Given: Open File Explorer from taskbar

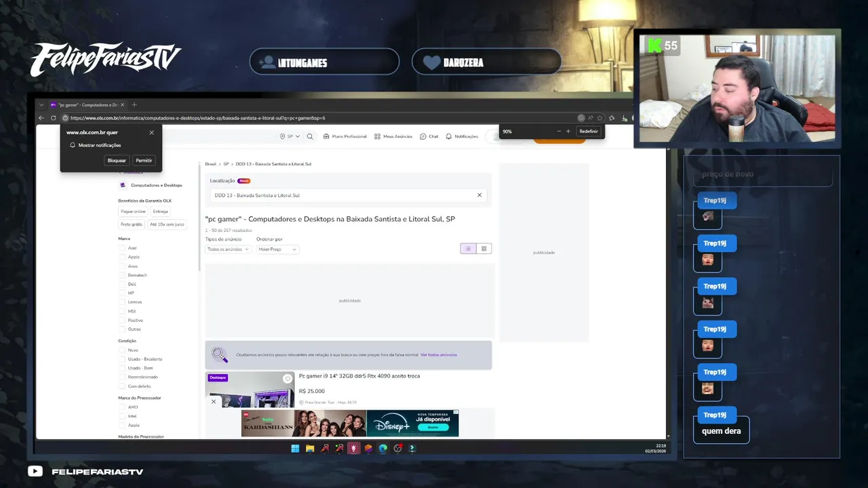Looking at the screenshot, I should coord(310,448).
